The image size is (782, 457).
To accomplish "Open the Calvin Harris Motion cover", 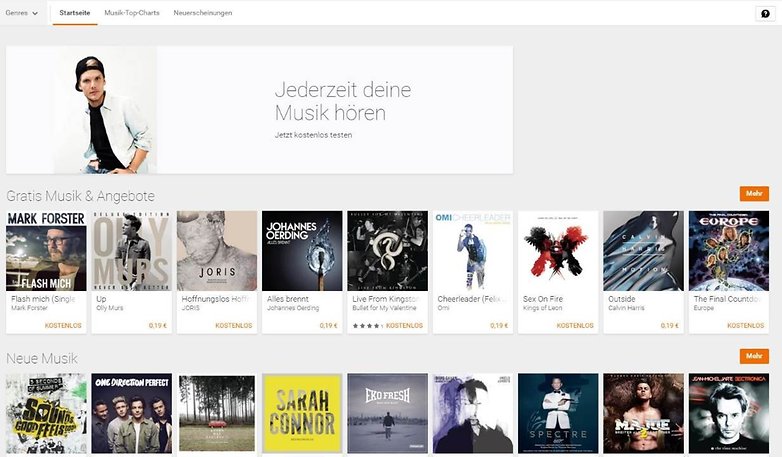I will coord(643,251).
